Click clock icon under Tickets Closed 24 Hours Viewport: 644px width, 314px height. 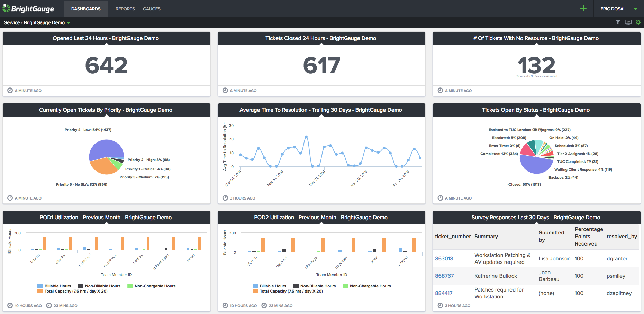click(225, 91)
